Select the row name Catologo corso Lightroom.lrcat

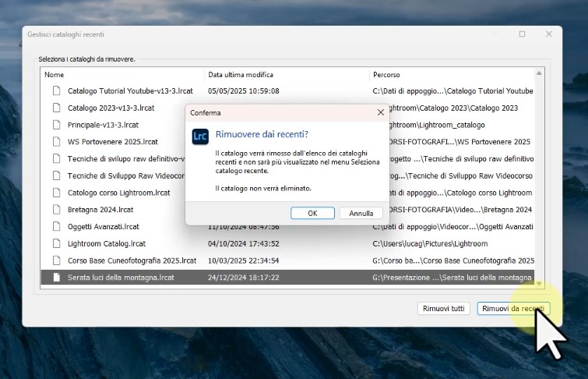(119, 193)
